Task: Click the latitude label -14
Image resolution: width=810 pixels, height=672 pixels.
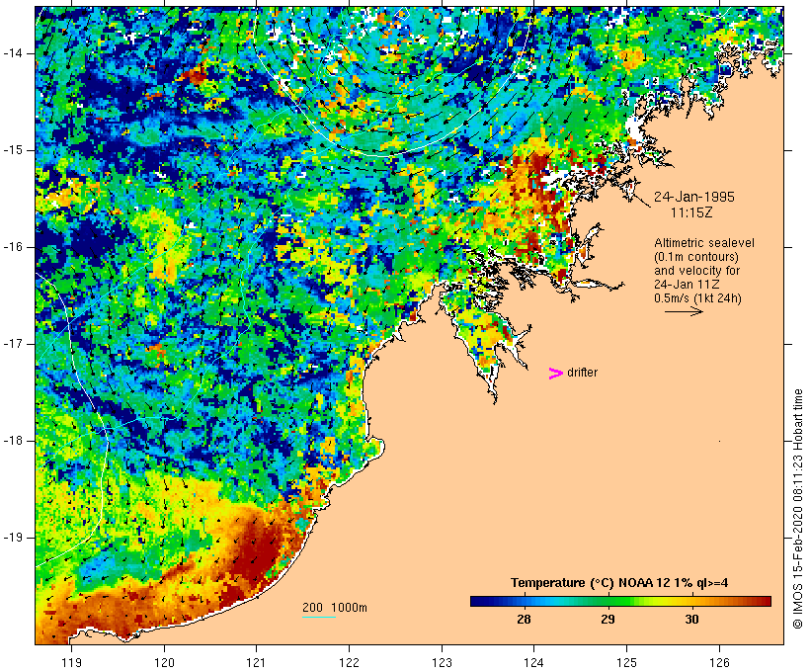Action: pos(12,53)
